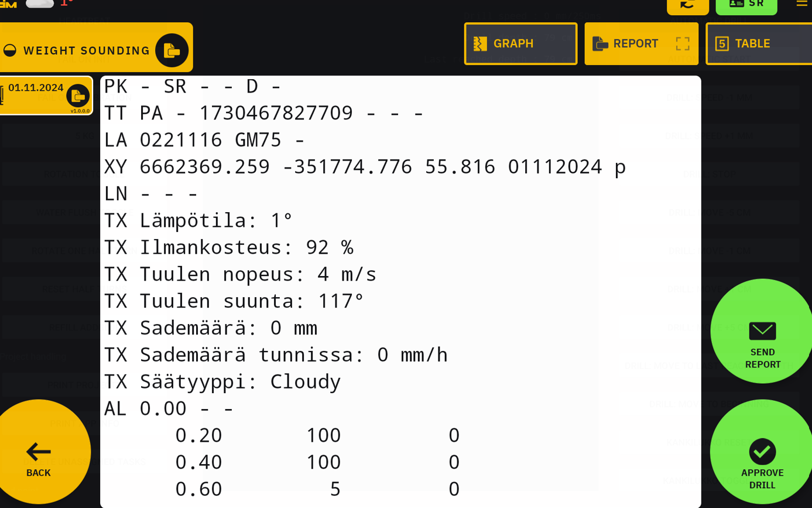This screenshot has height=508, width=812.
Task: Expand the report to fullscreen
Action: [683, 44]
